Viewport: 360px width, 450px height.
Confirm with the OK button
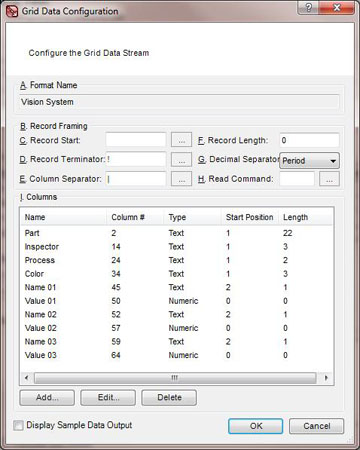tap(256, 426)
